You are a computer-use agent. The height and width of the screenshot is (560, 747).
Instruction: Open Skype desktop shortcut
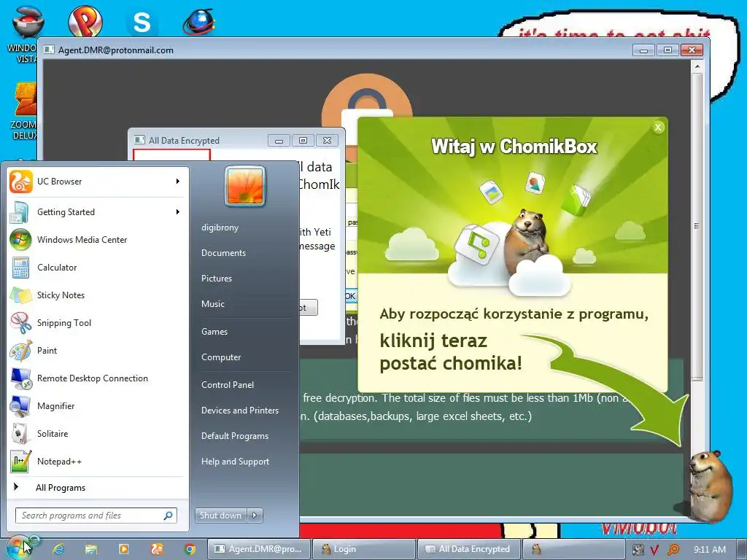pyautogui.click(x=142, y=22)
